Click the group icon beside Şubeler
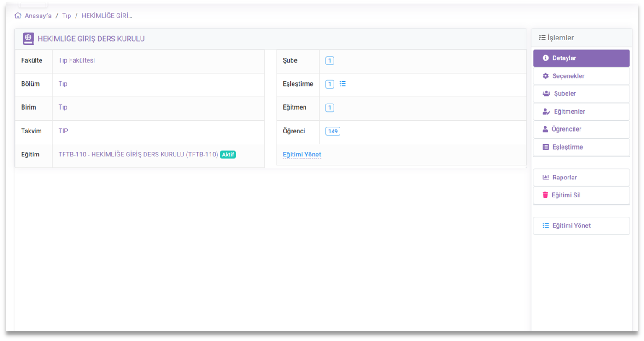644x341 pixels. (546, 93)
